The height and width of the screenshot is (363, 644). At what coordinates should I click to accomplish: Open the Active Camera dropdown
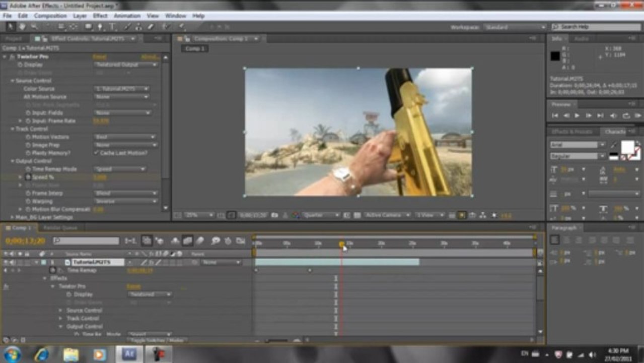(x=387, y=215)
